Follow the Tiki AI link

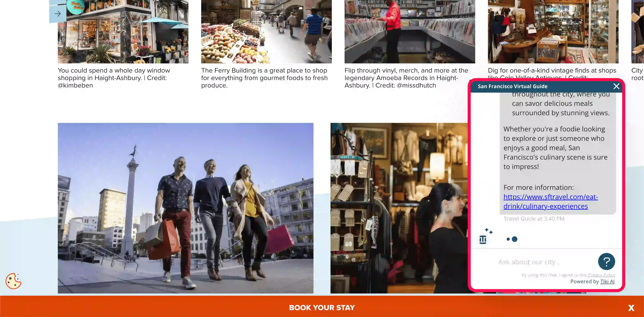(x=607, y=281)
